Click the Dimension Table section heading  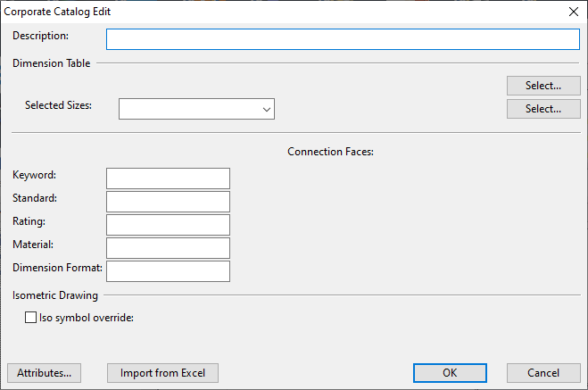52,63
